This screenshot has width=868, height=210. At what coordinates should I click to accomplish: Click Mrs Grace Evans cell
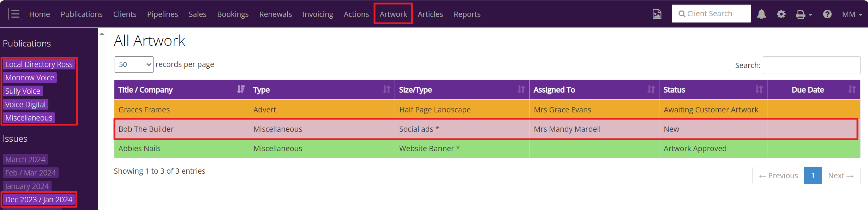594,110
